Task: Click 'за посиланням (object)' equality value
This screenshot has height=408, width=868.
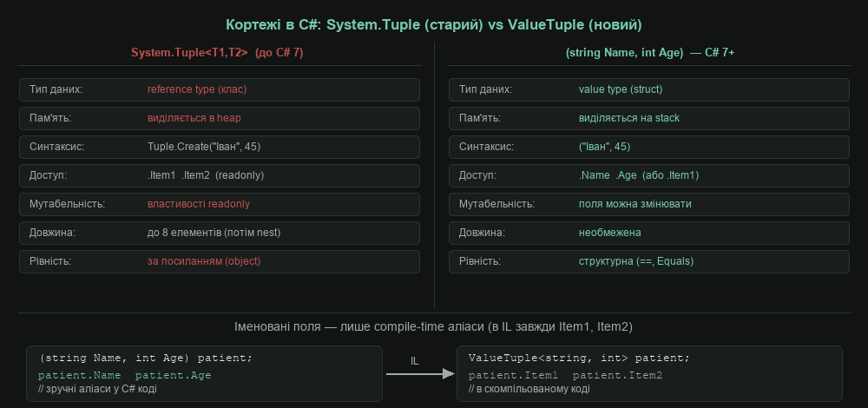Action: point(204,261)
